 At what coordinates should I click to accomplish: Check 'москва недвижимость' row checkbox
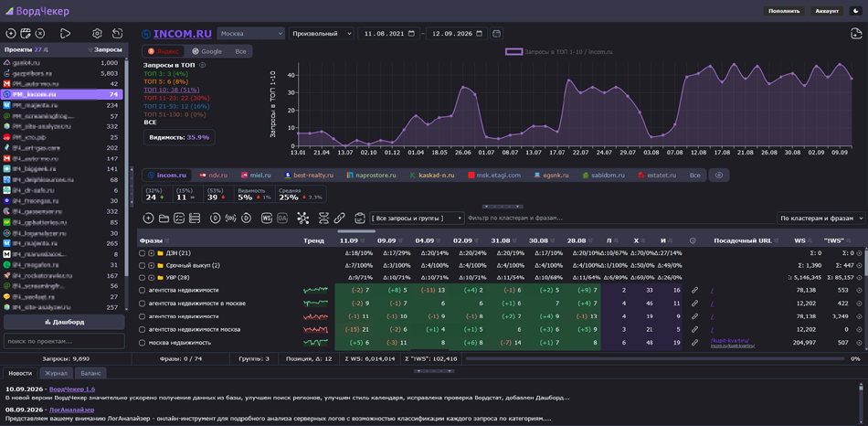pos(143,342)
